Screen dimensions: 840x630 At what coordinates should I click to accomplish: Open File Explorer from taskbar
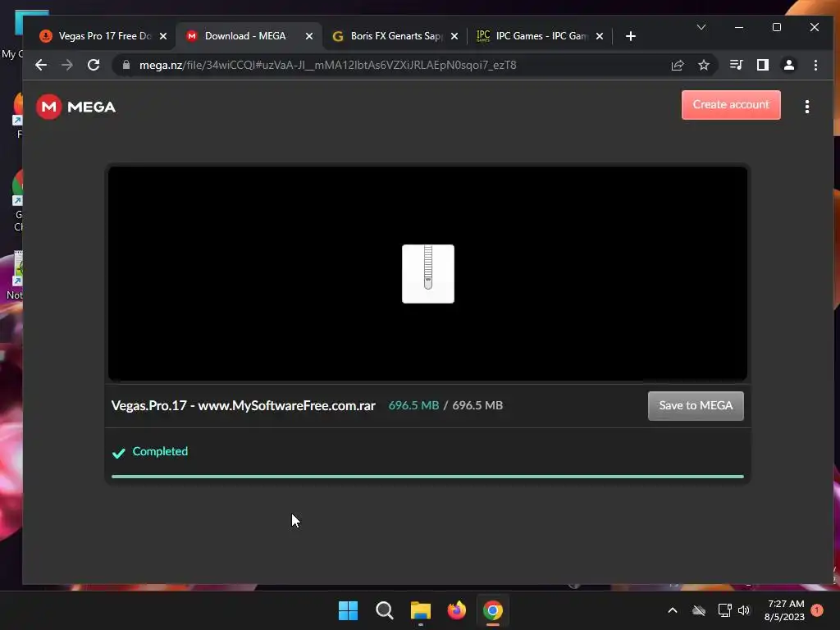[x=421, y=610]
